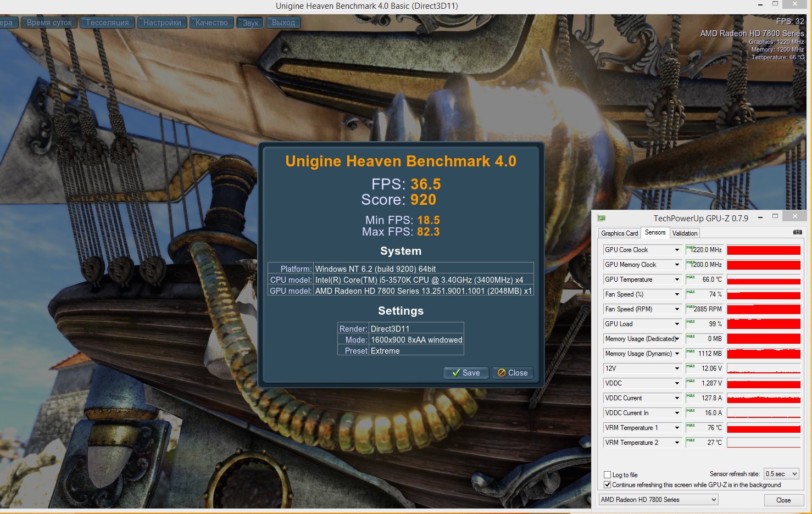Toggle Continue refreshing in background checkbox
812x514 pixels.
tap(607, 485)
